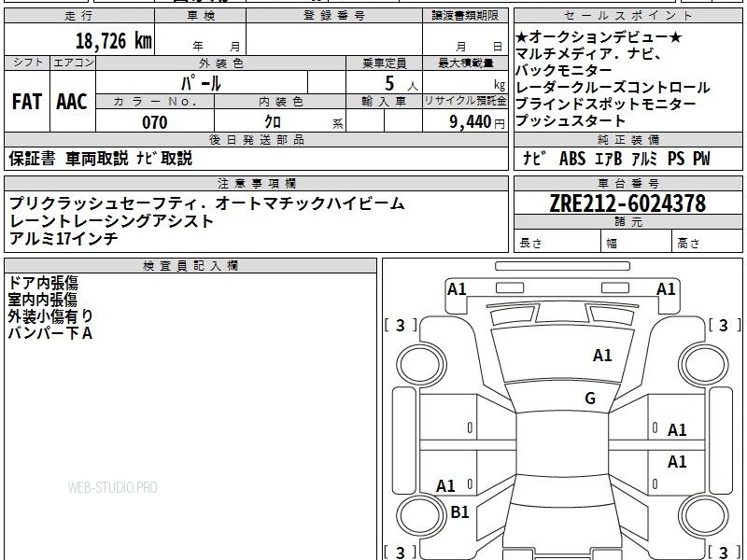747x560 pixels.
Task: Select the 幅 dimension label
Action: click(x=612, y=244)
